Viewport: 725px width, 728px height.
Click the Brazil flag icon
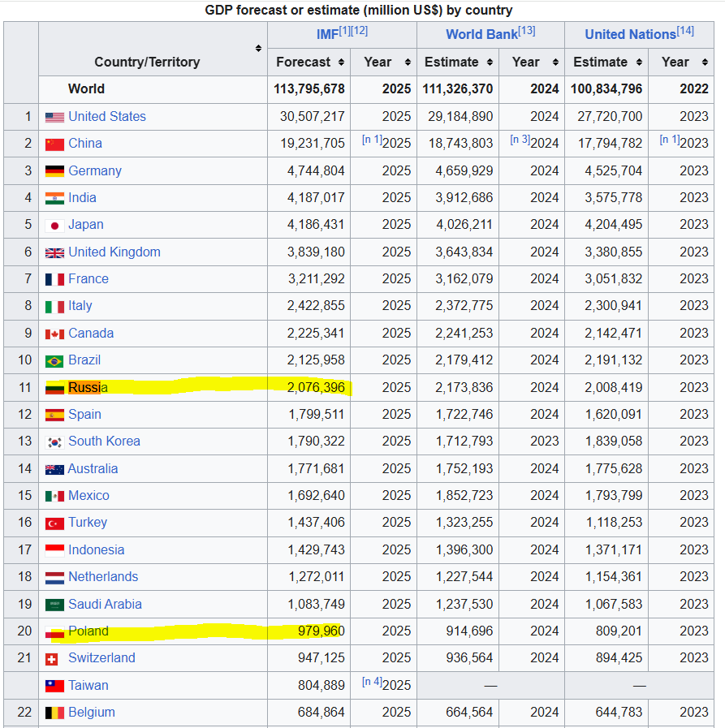tap(54, 360)
